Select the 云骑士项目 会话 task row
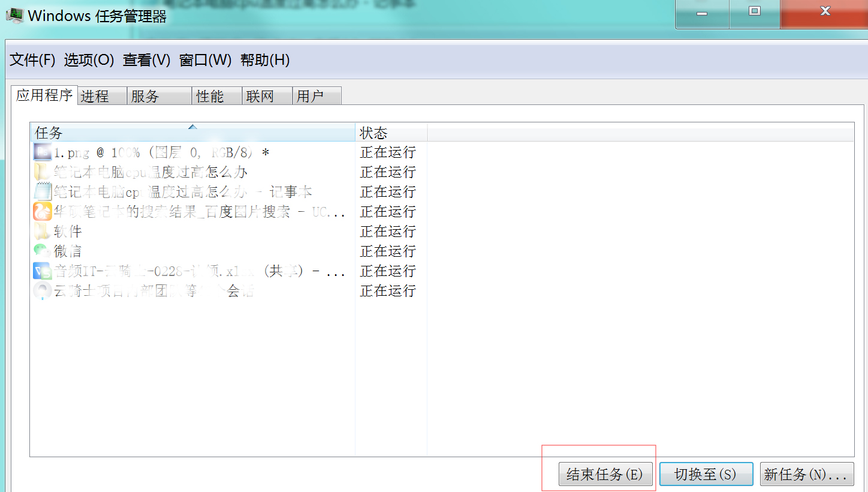This screenshot has width=868, height=492. (x=192, y=290)
